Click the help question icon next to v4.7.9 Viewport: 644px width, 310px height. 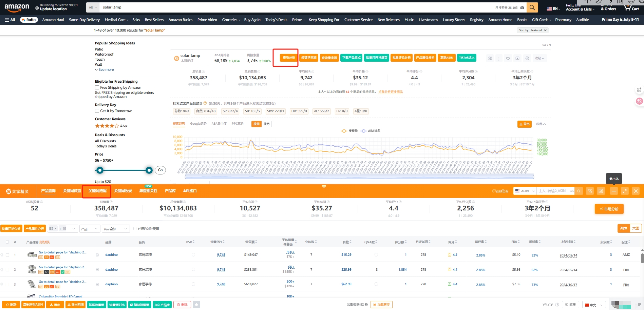(x=557, y=305)
